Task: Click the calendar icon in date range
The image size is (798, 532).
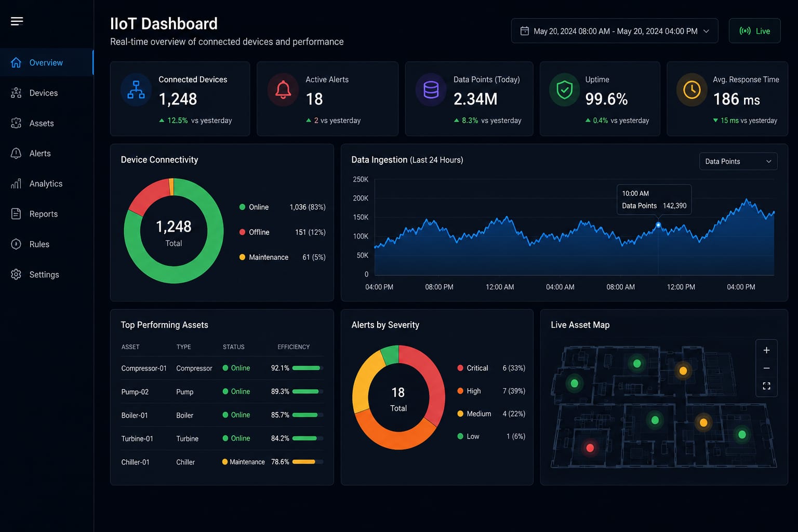Action: click(x=525, y=31)
